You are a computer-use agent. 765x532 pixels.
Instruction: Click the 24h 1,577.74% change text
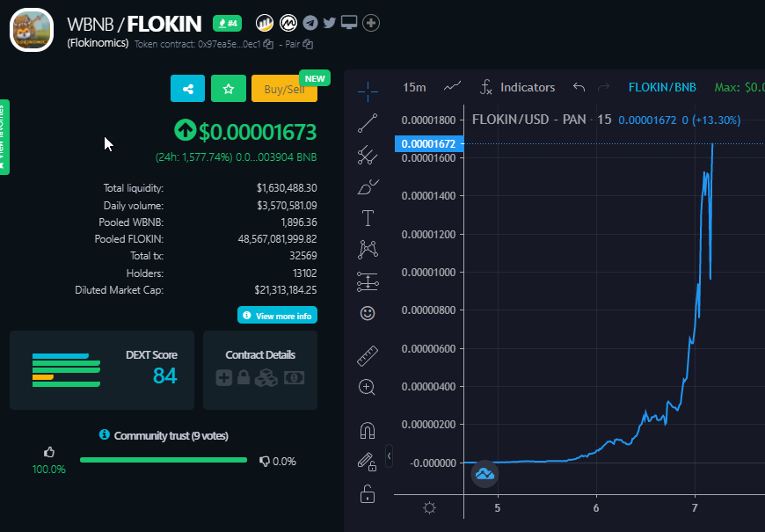[194, 157]
